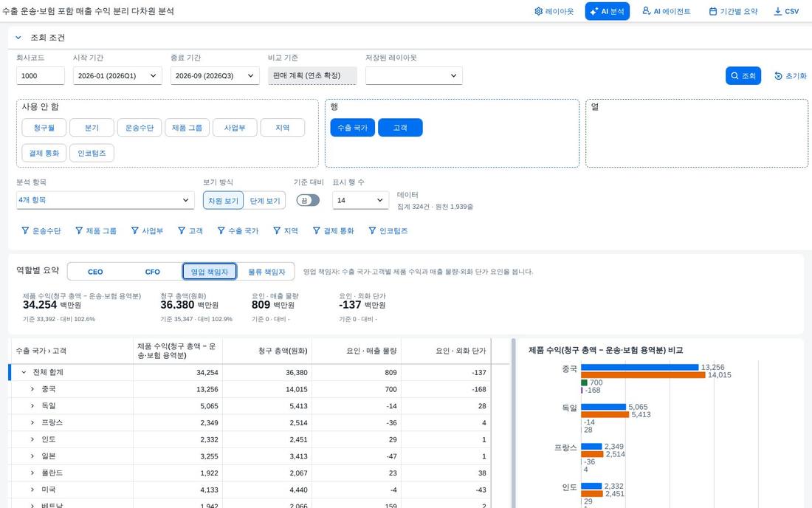This screenshot has width=812, height=508.
Task: Click the 회사코드 input field
Action: pyautogui.click(x=41, y=75)
